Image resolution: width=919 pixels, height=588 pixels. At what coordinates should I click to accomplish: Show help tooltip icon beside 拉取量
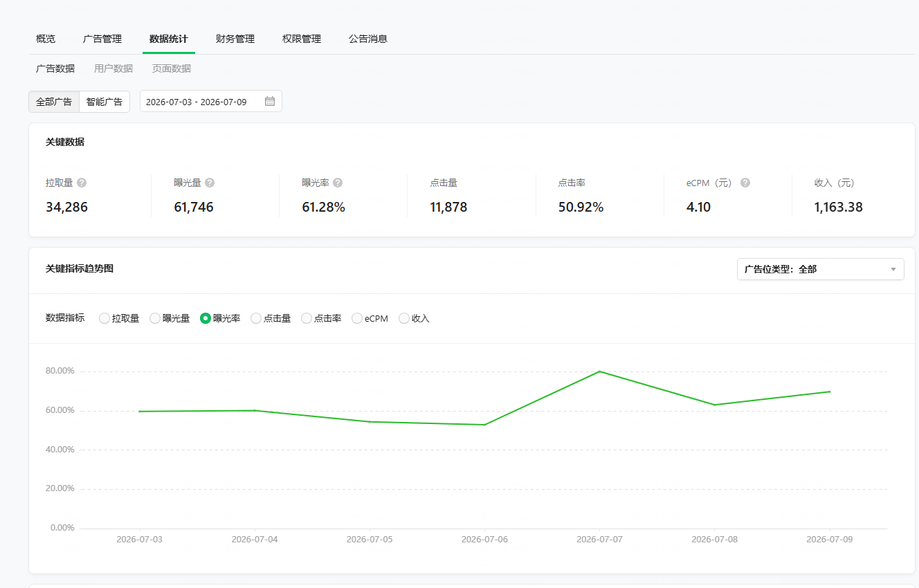click(82, 183)
